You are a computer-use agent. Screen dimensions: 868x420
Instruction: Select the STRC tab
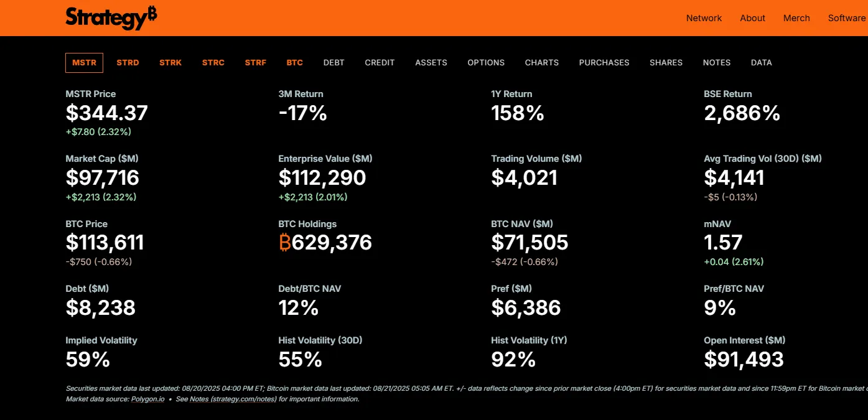(x=213, y=63)
